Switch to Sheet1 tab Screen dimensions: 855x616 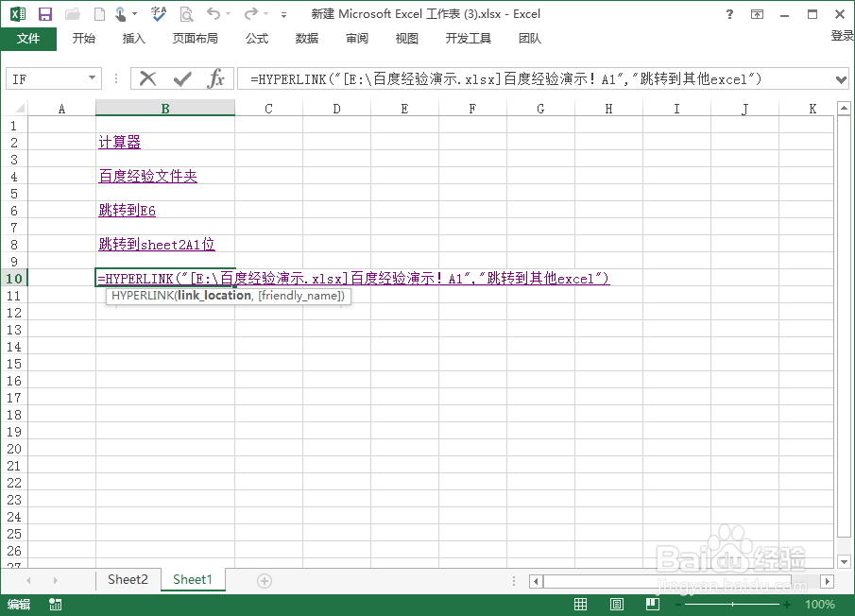(x=193, y=579)
